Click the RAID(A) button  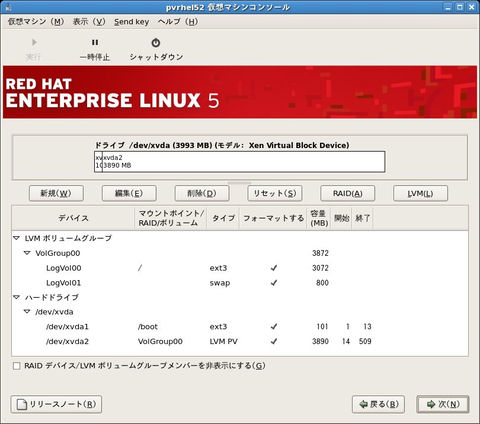coord(348,193)
